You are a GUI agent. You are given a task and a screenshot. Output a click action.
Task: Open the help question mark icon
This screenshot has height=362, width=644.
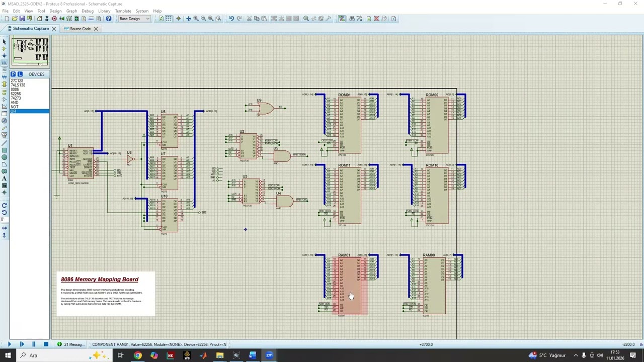(x=108, y=19)
